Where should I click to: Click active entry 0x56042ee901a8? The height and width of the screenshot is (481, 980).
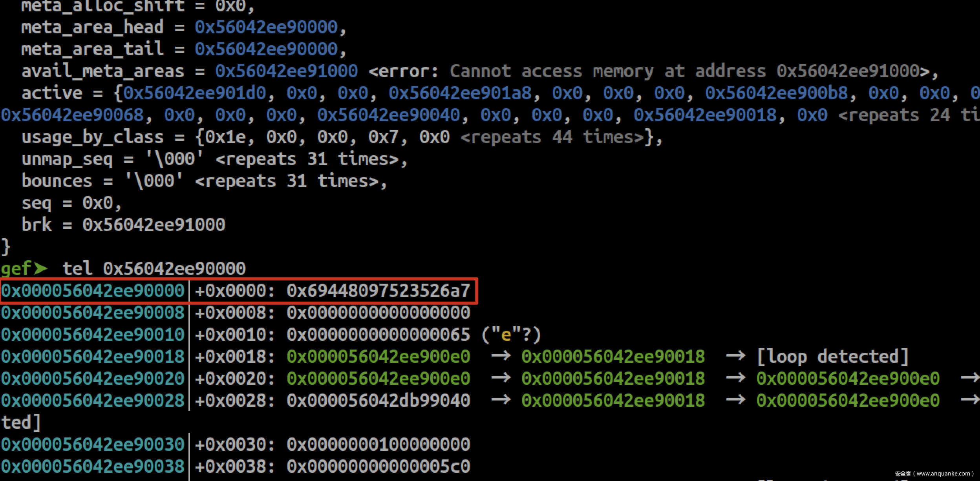tap(460, 93)
